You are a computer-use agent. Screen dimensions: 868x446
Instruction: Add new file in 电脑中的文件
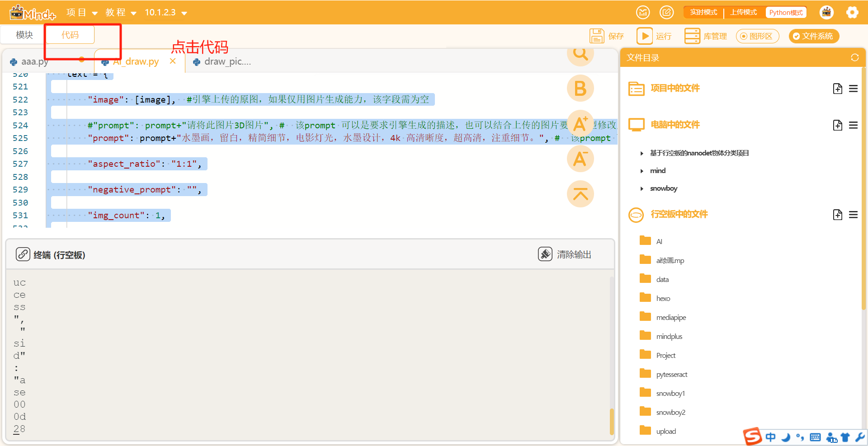[x=837, y=125]
